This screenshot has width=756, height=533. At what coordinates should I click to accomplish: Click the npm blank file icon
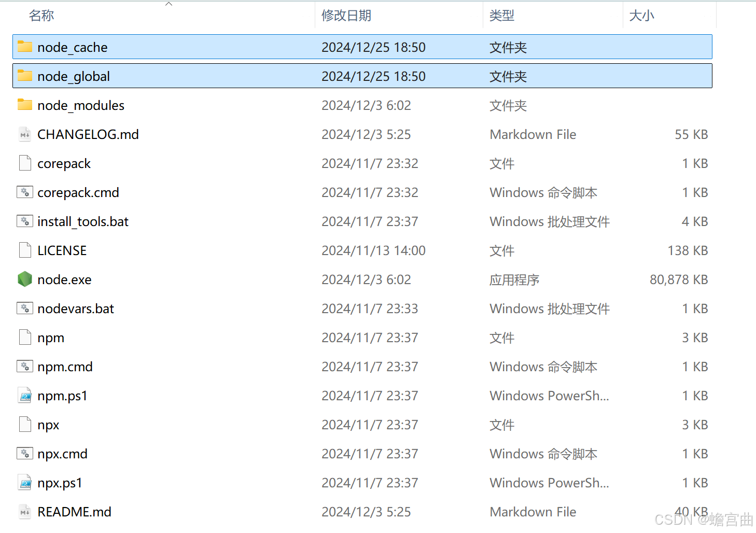(x=25, y=338)
